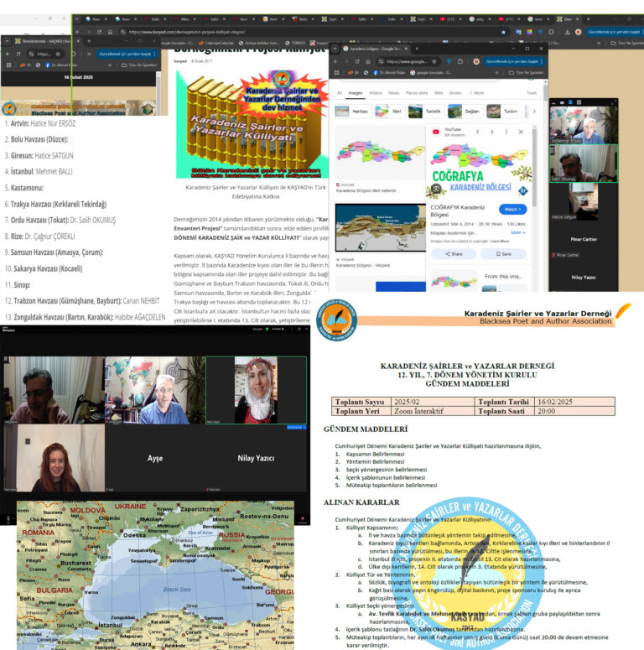Click home icon in Google search window
Screen dimensions: 644x650
click(367, 61)
